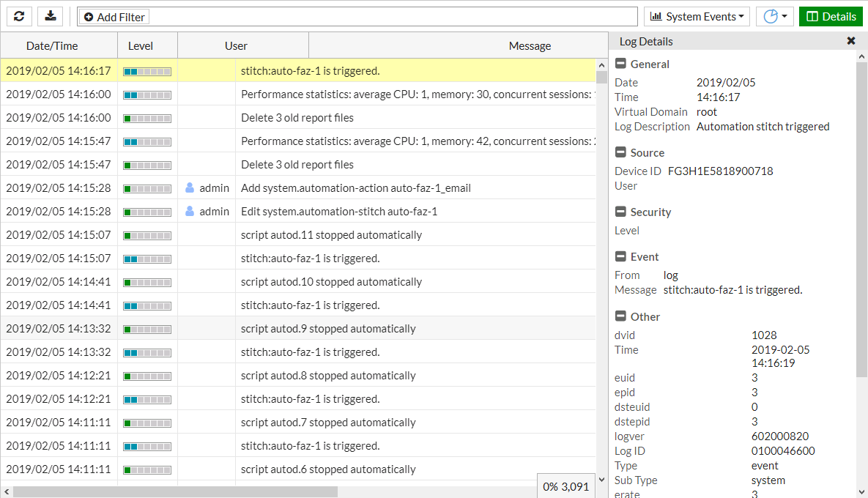Click the admin user icon in Edit system.automation-stitch row

pyautogui.click(x=190, y=212)
